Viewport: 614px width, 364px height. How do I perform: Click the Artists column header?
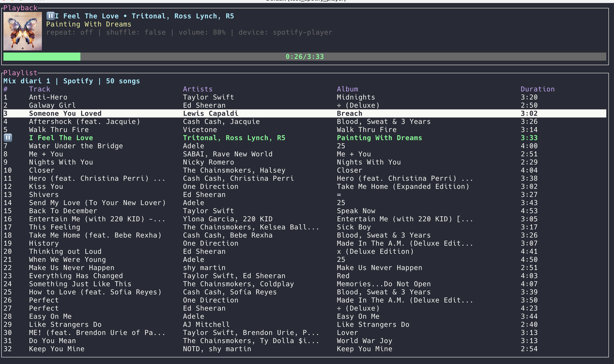tap(198, 89)
